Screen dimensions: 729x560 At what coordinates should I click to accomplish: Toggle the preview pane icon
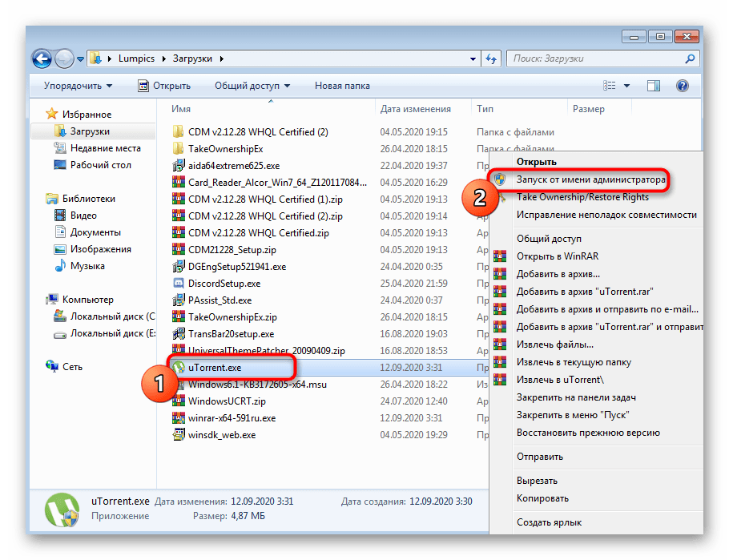pos(654,86)
